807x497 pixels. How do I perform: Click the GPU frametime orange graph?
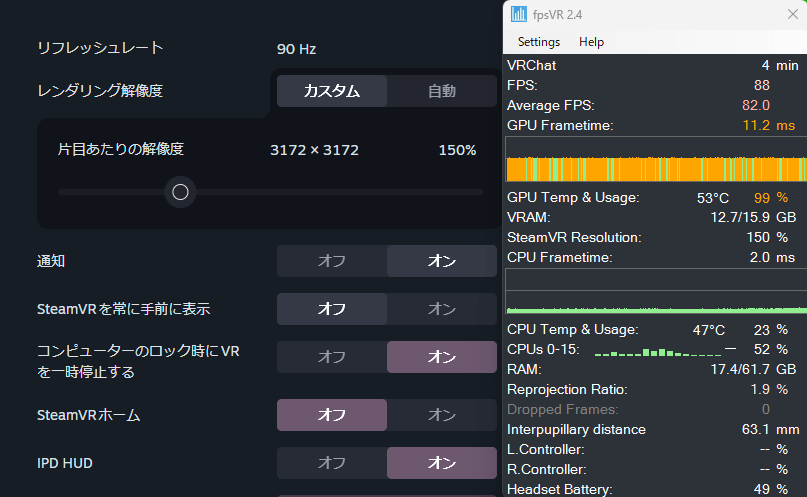(x=655, y=160)
